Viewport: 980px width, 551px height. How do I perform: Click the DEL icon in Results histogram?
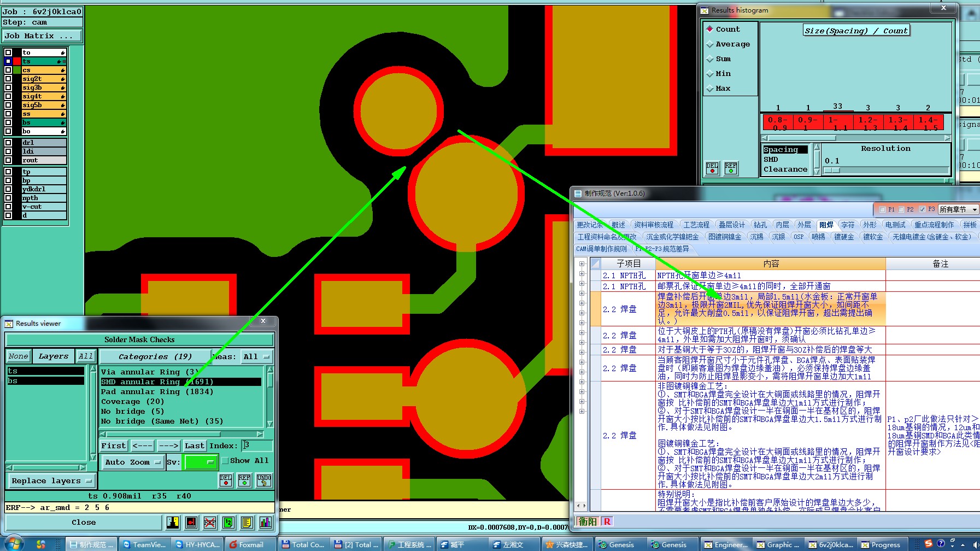[x=712, y=168]
